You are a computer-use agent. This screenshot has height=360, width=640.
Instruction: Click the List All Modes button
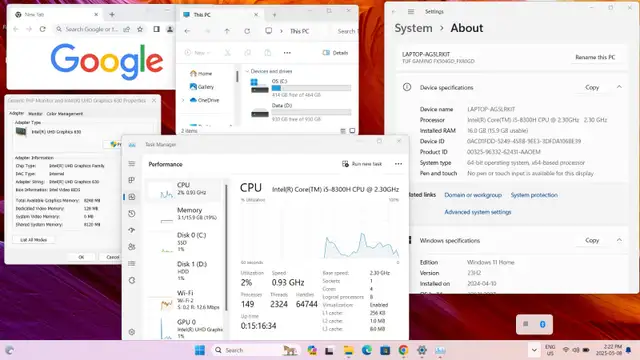33,240
